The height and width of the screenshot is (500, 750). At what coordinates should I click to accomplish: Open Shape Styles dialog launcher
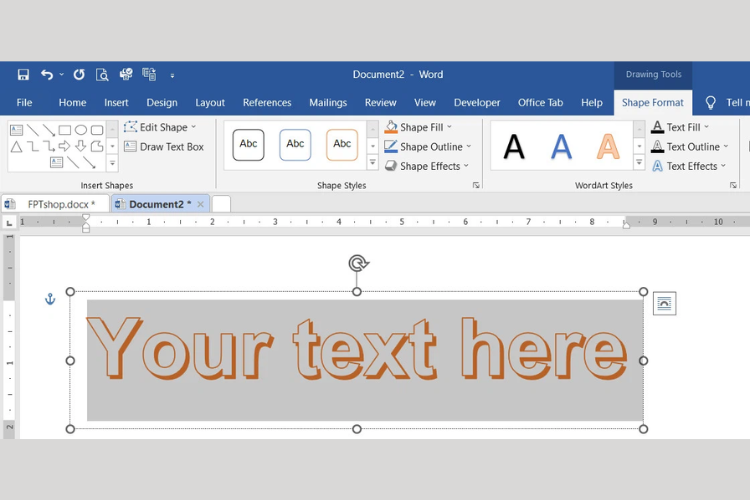coord(476,185)
